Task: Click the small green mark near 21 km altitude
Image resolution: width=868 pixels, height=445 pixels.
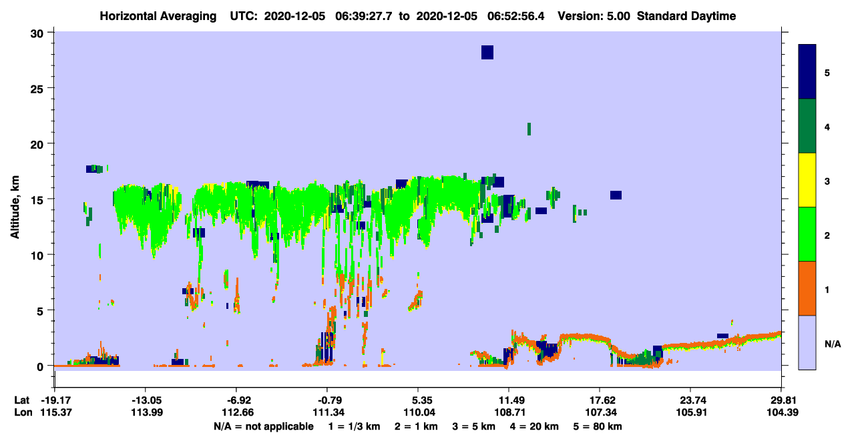Action: tap(529, 129)
